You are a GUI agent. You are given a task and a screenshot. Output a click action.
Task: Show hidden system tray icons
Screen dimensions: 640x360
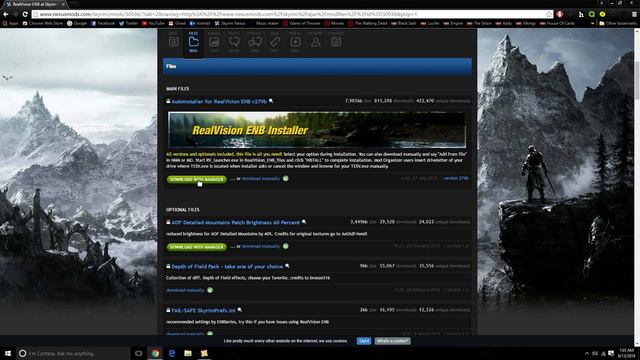point(587,353)
